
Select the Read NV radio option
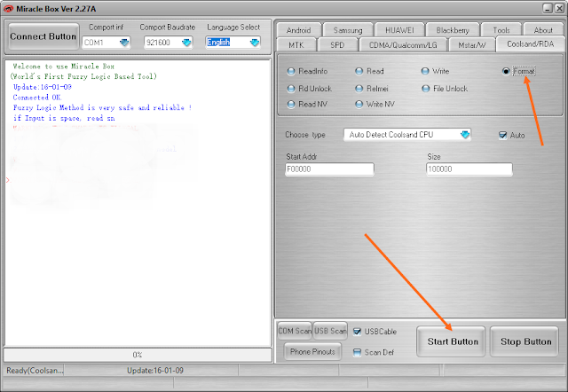(307, 105)
